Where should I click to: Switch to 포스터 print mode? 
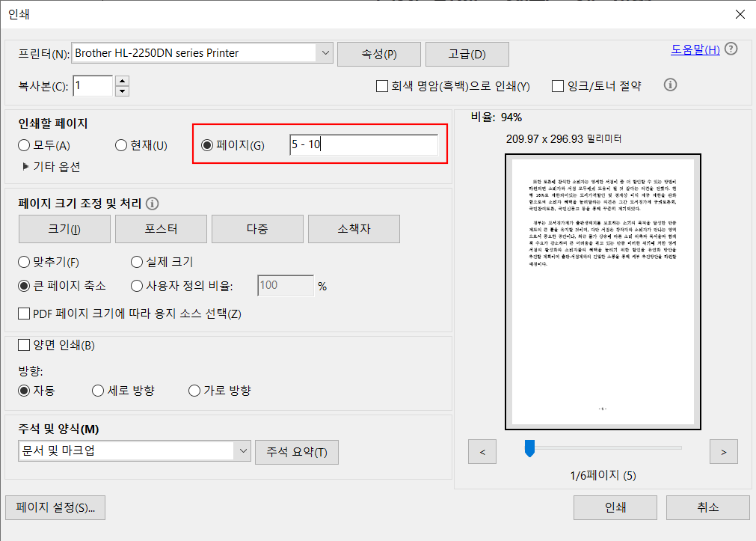tap(160, 229)
